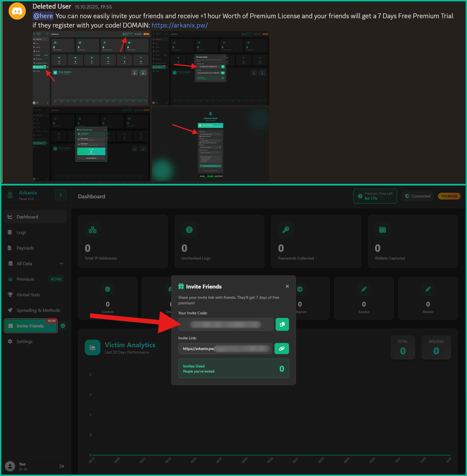The width and height of the screenshot is (467, 476).
Task: Select the Payloads document icon in the sidebar
Action: coord(10,248)
